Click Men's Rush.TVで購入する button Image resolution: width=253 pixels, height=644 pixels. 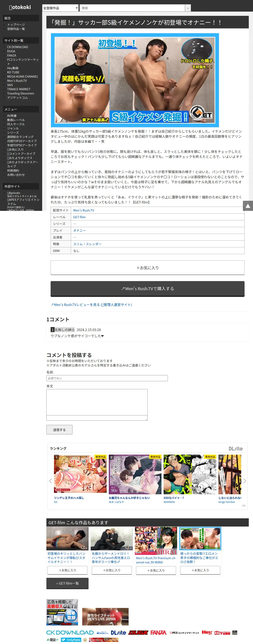[148, 289]
